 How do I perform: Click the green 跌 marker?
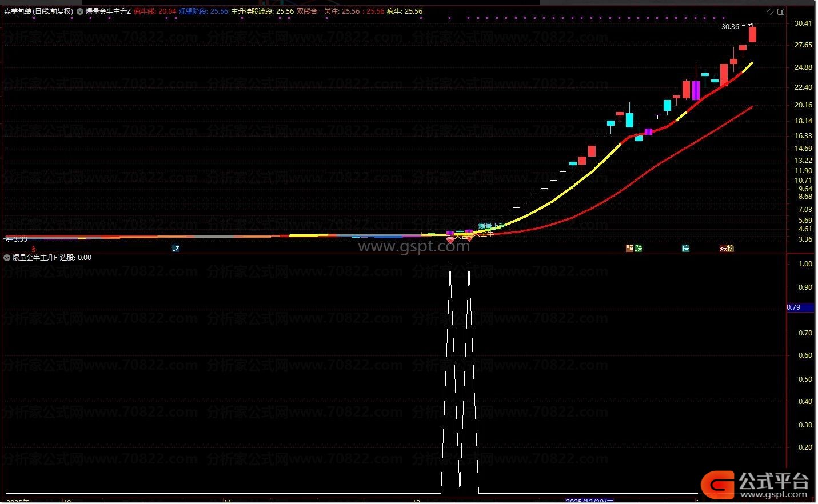638,249
